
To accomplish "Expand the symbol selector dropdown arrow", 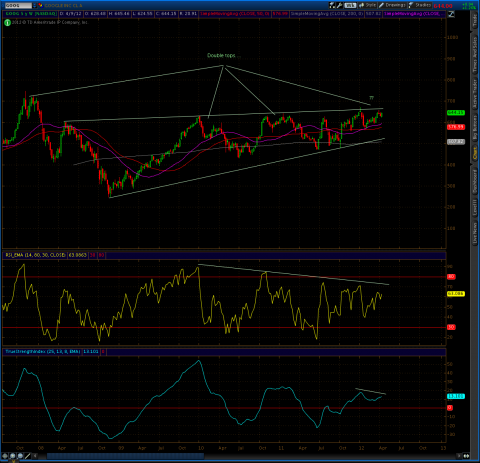I will click(x=34, y=5).
